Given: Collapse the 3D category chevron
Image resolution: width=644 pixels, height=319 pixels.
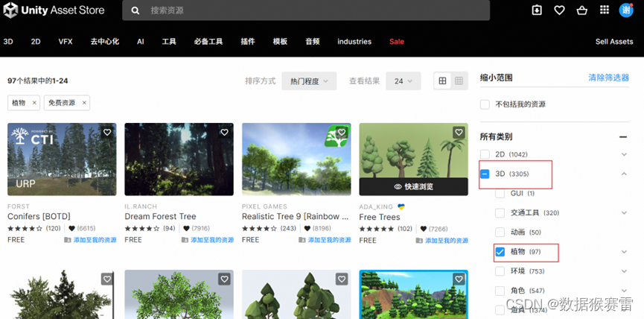Looking at the screenshot, I should (x=625, y=174).
